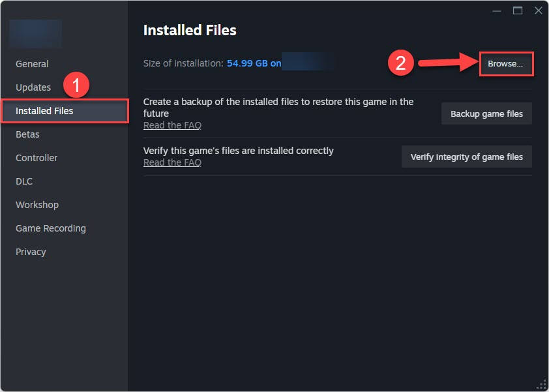Image resolution: width=549 pixels, height=392 pixels.
Task: Open Read the FAQ link under backup
Action: click(x=172, y=125)
